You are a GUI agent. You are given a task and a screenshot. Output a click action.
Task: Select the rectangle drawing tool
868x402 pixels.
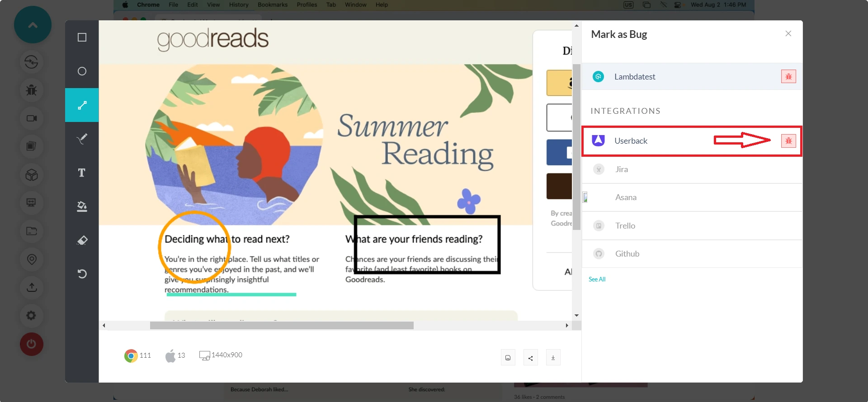click(x=82, y=37)
